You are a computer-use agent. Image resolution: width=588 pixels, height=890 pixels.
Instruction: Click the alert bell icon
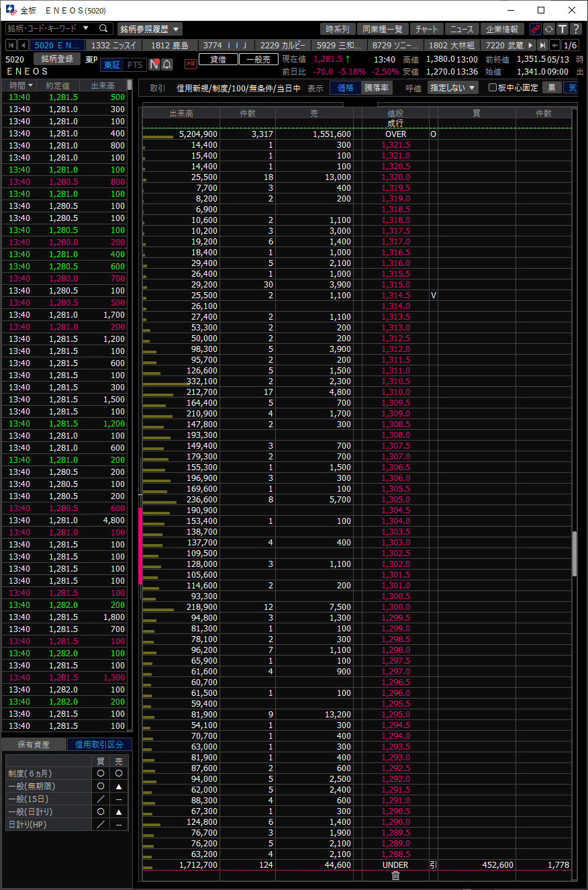166,64
